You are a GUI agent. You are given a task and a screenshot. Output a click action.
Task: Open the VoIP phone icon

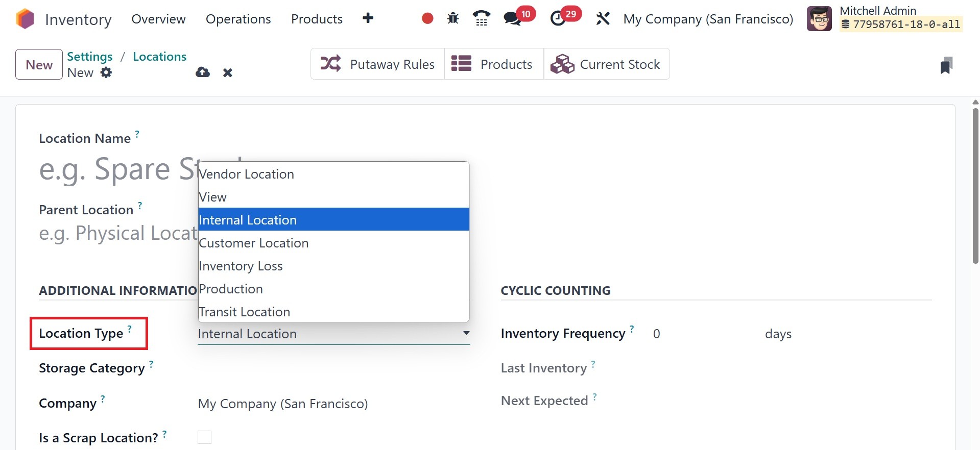[481, 19]
